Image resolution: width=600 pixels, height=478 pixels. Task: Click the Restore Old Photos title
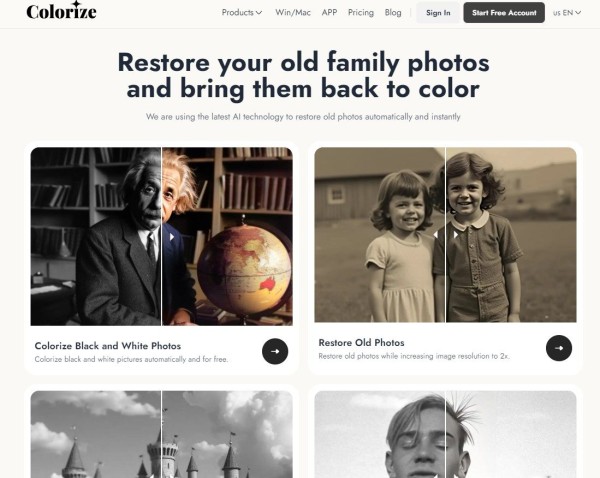click(x=361, y=343)
